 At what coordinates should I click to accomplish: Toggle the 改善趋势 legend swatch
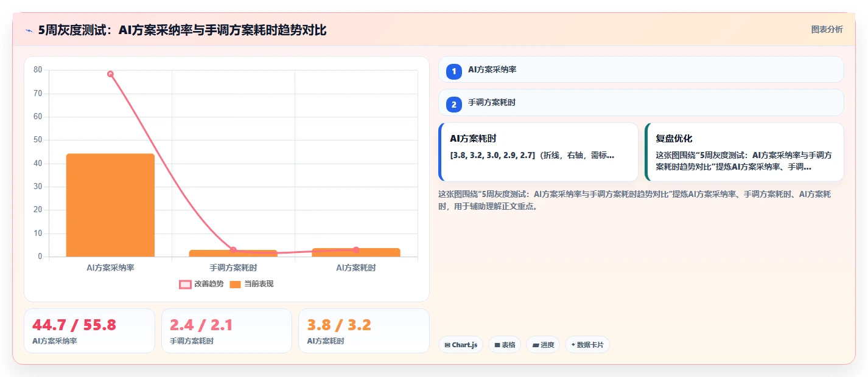(x=186, y=284)
